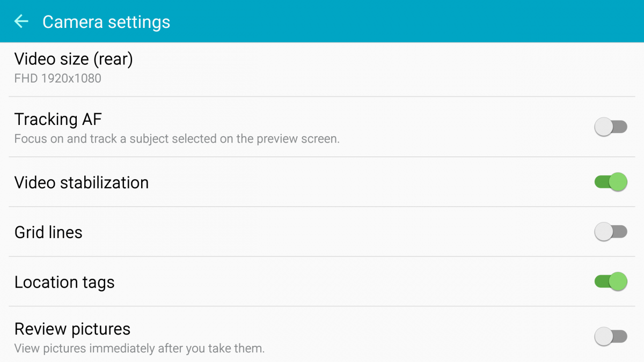Screen dimensions: 644x362
Task: Enable the Tracking AF switch
Action: [611, 127]
